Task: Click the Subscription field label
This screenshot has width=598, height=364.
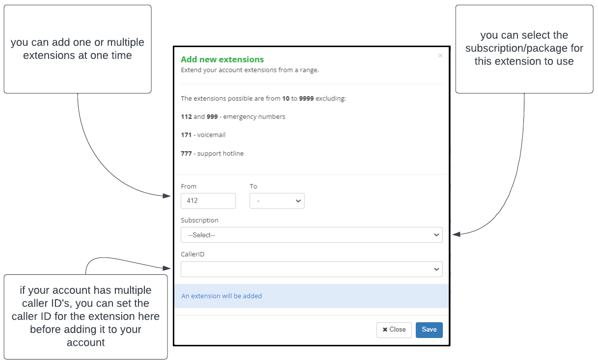Action: pos(199,220)
